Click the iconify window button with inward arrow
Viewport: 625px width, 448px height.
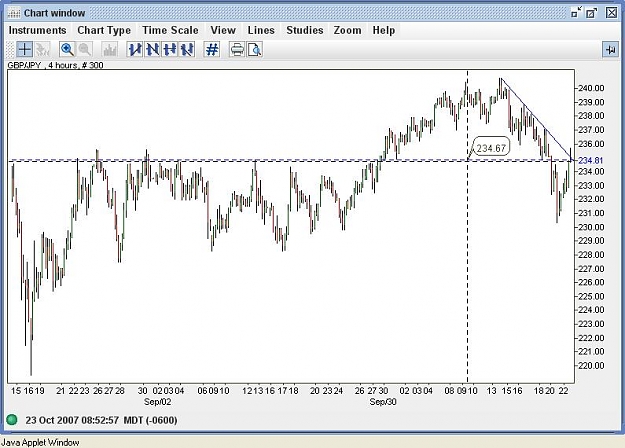point(576,12)
